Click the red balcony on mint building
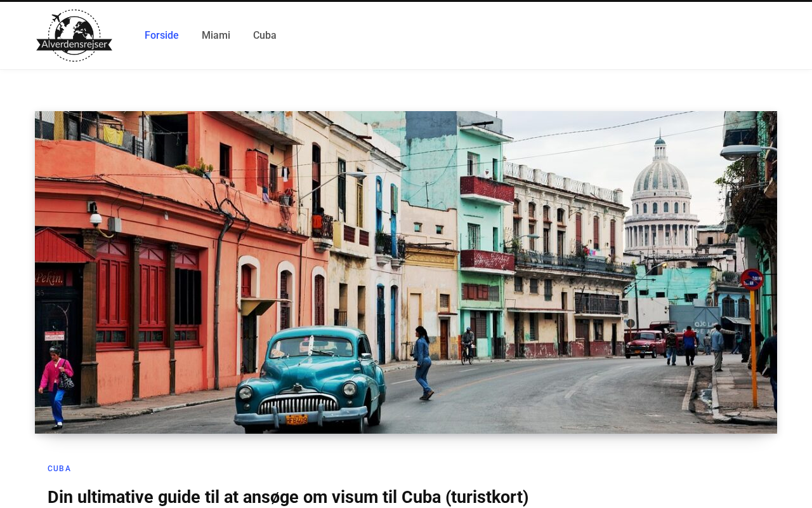 [487, 189]
